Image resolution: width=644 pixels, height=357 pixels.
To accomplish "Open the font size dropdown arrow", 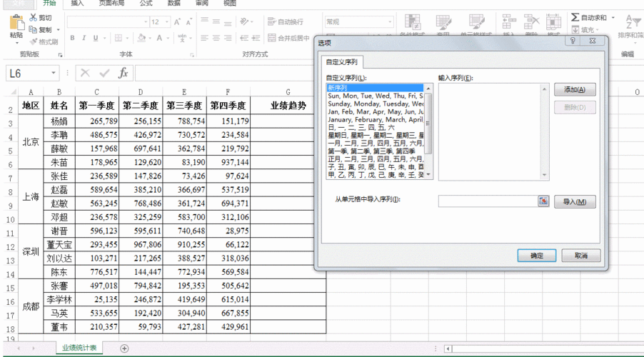I will coord(167,21).
